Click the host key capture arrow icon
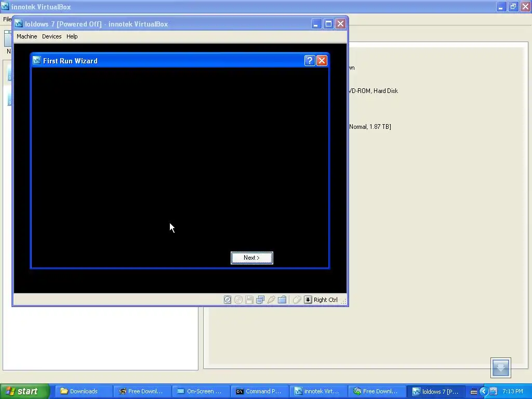The height and width of the screenshot is (399, 532). 308,300
